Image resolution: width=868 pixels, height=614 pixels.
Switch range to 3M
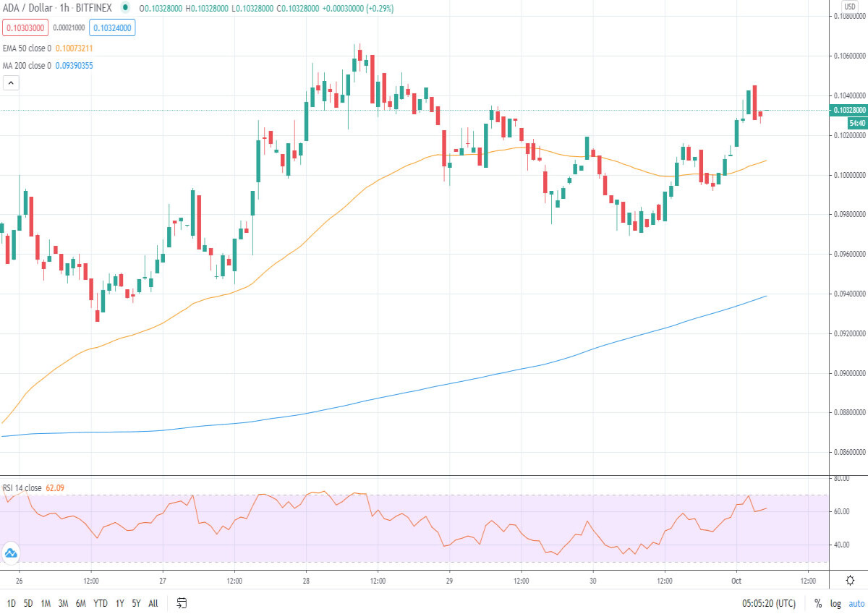(x=64, y=603)
